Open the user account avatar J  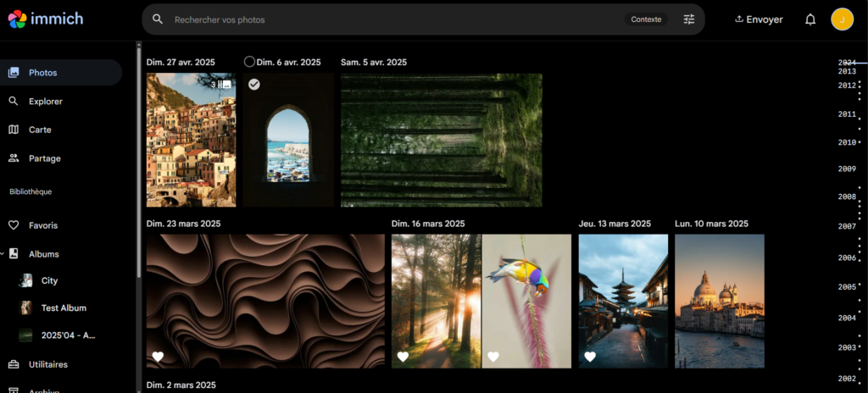(x=842, y=19)
